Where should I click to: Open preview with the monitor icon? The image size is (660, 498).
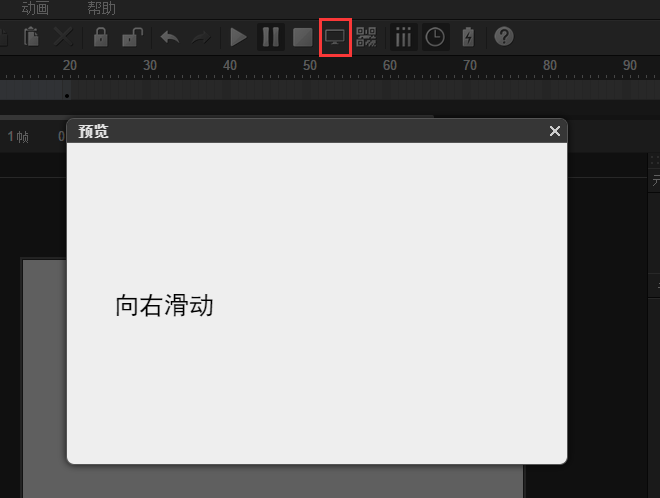[335, 38]
